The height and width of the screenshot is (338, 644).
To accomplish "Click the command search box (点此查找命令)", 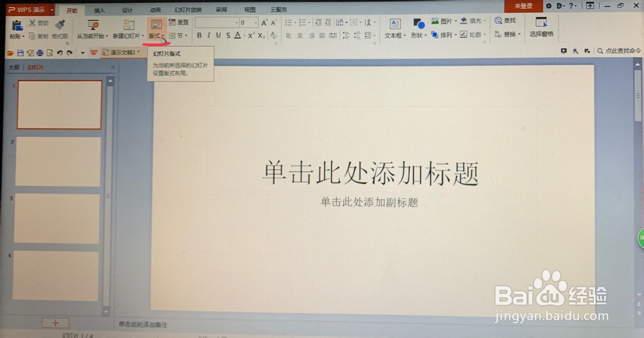I will click(619, 51).
